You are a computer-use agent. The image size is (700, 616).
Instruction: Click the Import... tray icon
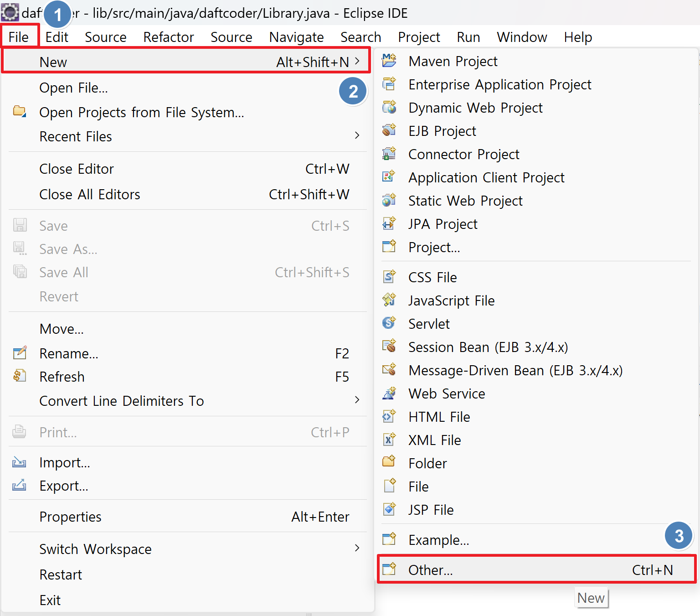pos(19,462)
